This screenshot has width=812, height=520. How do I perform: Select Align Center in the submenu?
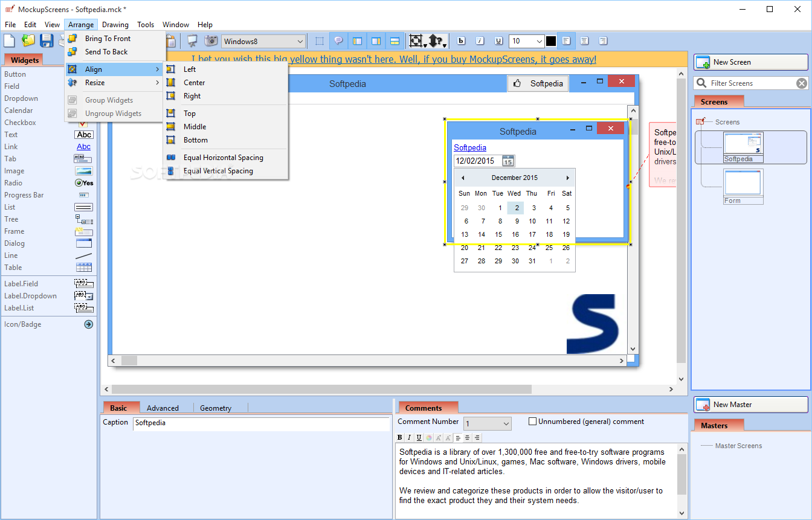(226, 83)
